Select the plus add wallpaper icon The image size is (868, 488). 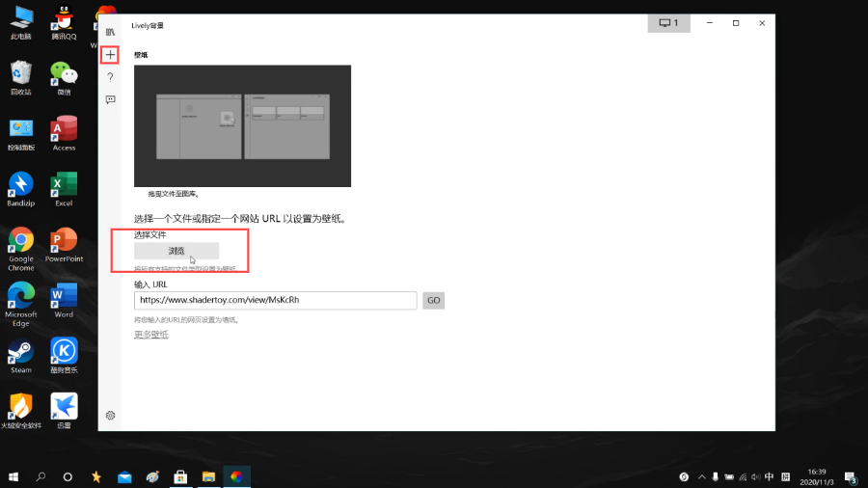[110, 55]
